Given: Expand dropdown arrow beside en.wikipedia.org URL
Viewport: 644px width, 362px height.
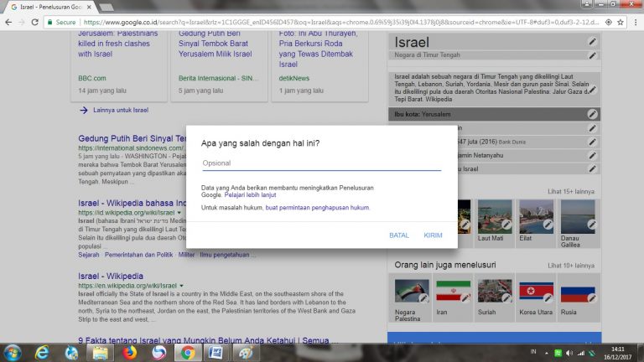Looking at the screenshot, I should [x=181, y=286].
